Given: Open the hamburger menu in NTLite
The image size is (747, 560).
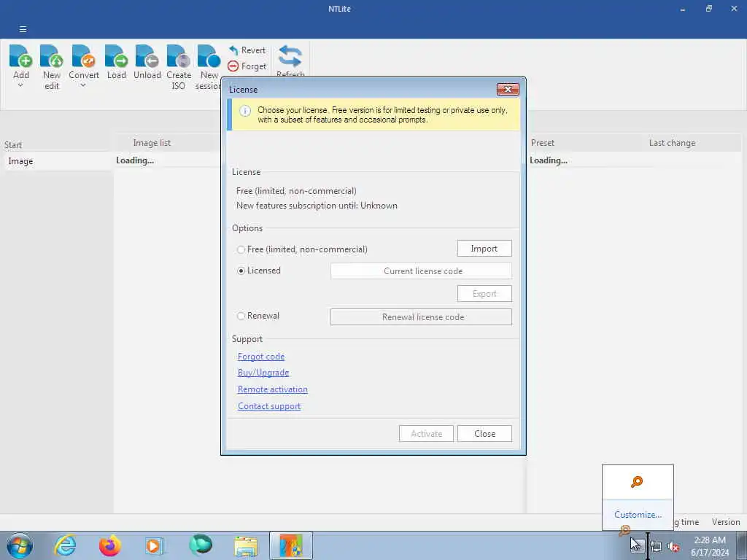Looking at the screenshot, I should (x=23, y=29).
